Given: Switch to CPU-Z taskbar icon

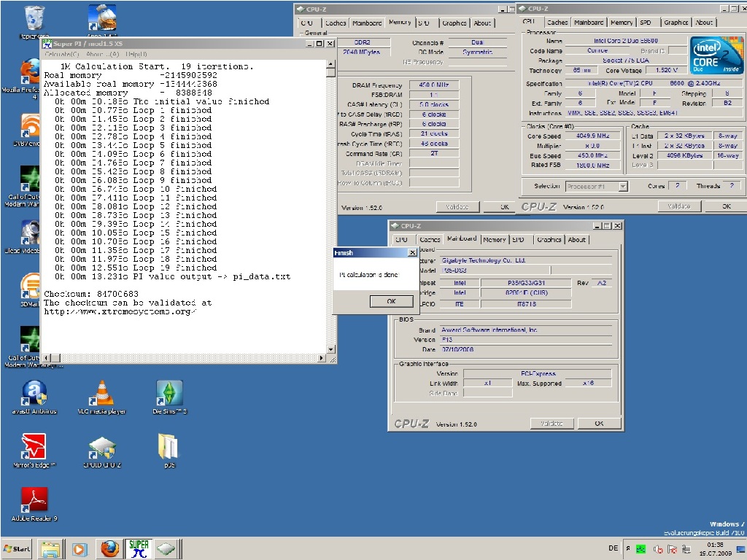Looking at the screenshot, I should coord(167,549).
